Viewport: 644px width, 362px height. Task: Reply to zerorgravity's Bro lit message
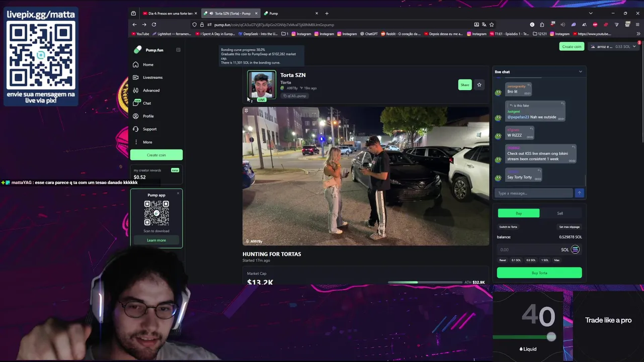click(529, 86)
